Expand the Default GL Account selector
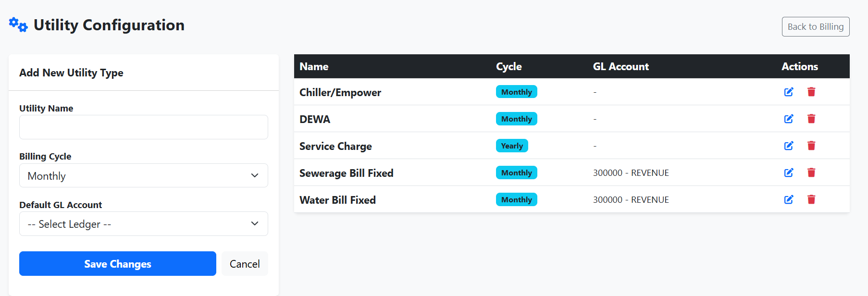868x296 pixels. pyautogui.click(x=144, y=224)
